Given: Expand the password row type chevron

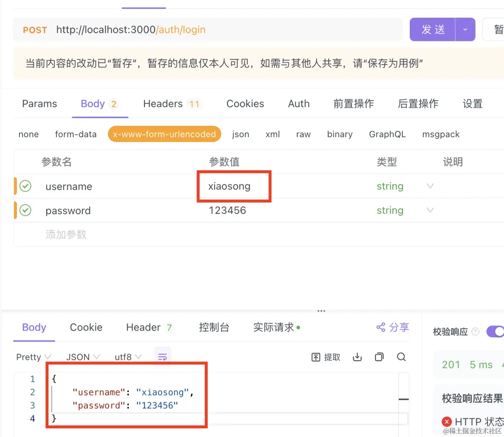Looking at the screenshot, I should pyautogui.click(x=430, y=210).
